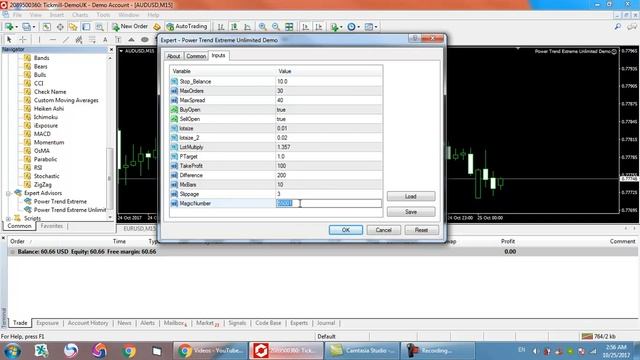Switch to the Common tab in Expert dialog
640x360 pixels.
click(x=196, y=56)
